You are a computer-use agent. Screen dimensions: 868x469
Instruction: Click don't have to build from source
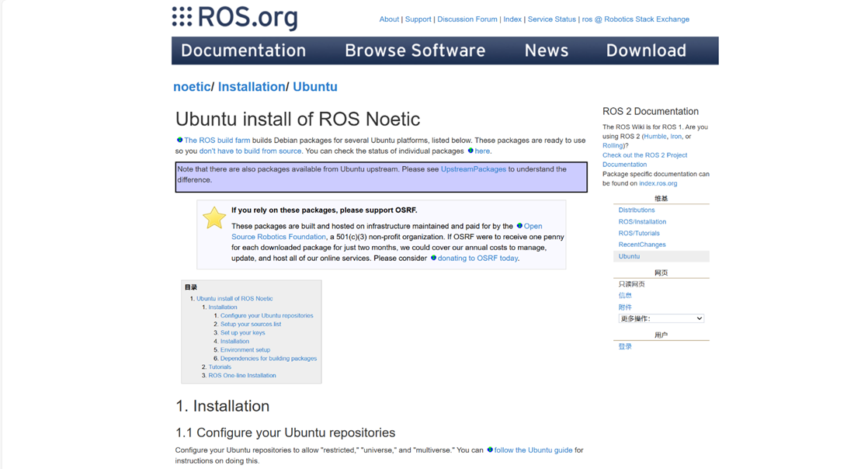pos(250,151)
